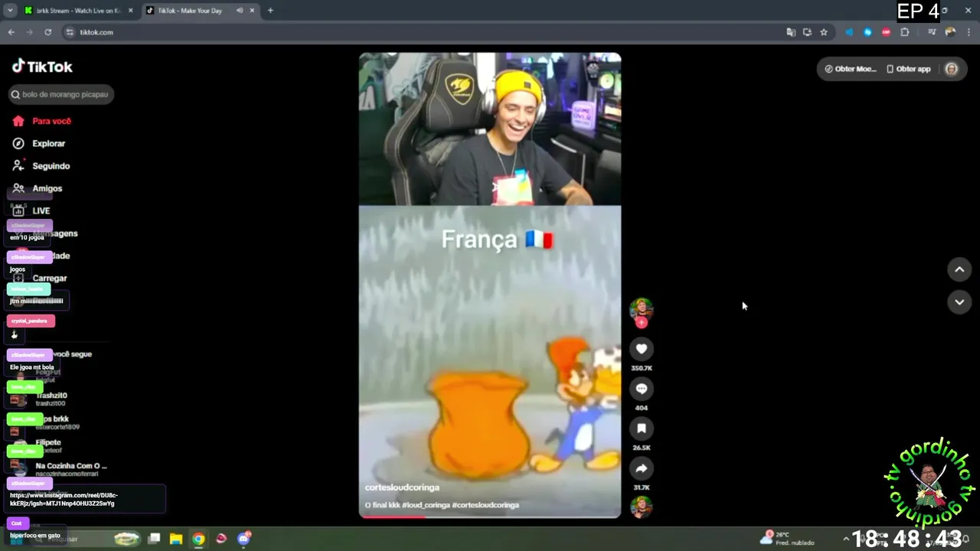The image size is (980, 551).
Task: Click the Instagram reel link in chat overlay
Action: tap(63, 499)
